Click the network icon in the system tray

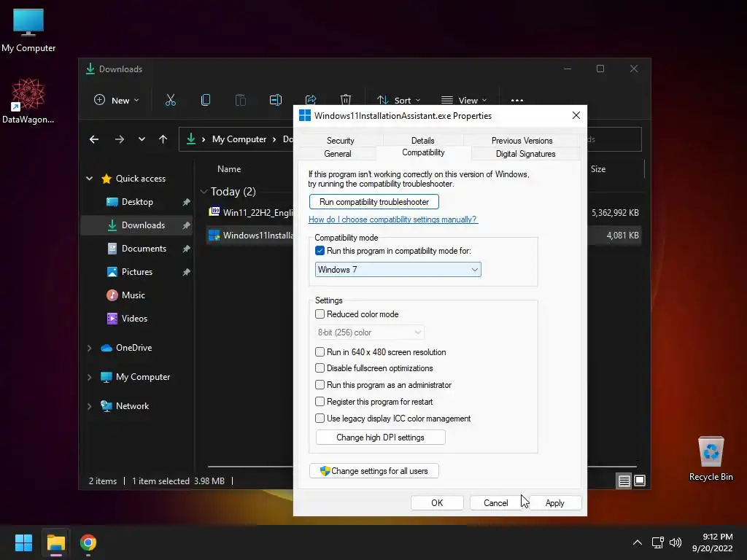[x=658, y=542]
